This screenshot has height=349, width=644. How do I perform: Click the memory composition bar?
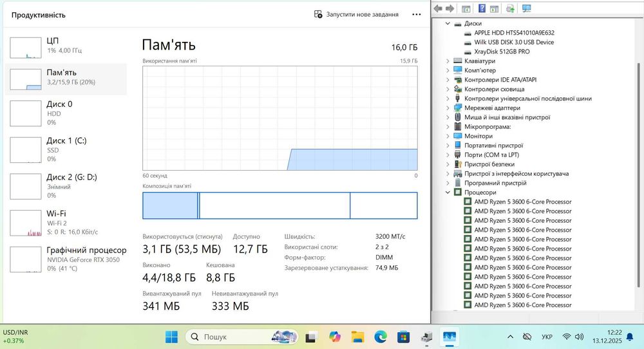[x=280, y=205]
